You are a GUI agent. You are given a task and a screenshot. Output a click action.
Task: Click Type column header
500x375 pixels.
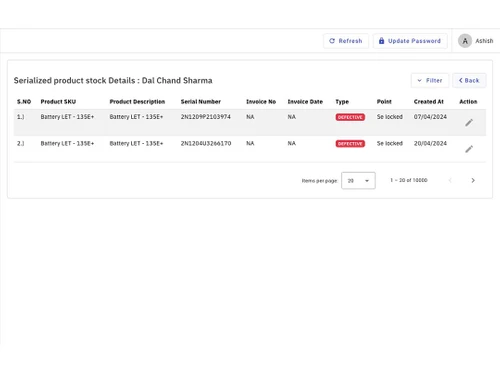[342, 102]
